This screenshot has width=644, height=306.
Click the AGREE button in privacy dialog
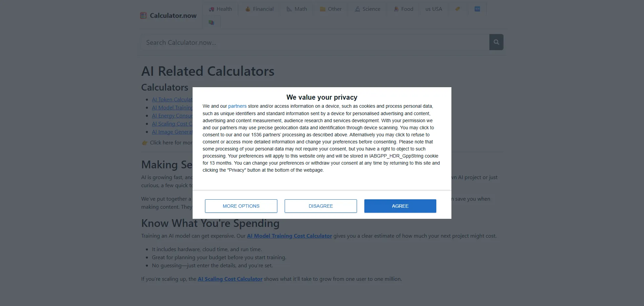[x=400, y=206]
